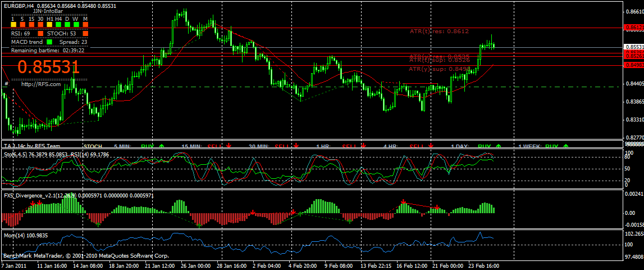
Task: Click the ATR(y) sup: 0.8498 label
Action: click(439, 69)
